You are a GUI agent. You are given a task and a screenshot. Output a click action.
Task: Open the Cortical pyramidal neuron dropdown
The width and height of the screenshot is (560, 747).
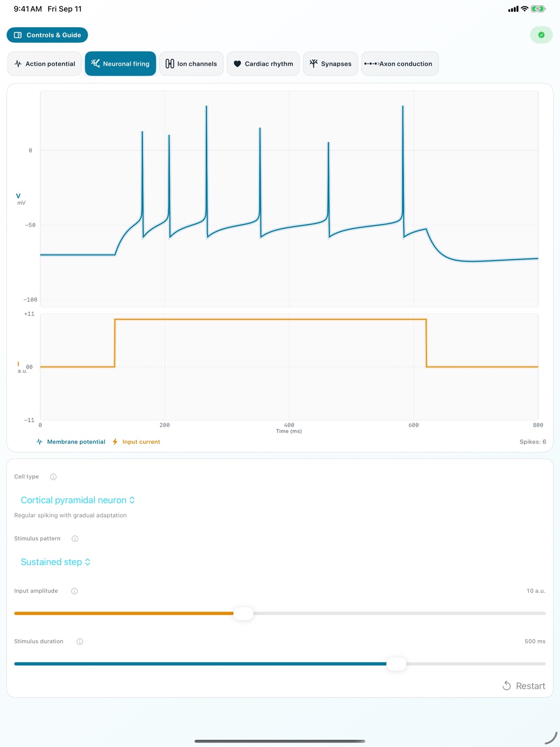[78, 500]
